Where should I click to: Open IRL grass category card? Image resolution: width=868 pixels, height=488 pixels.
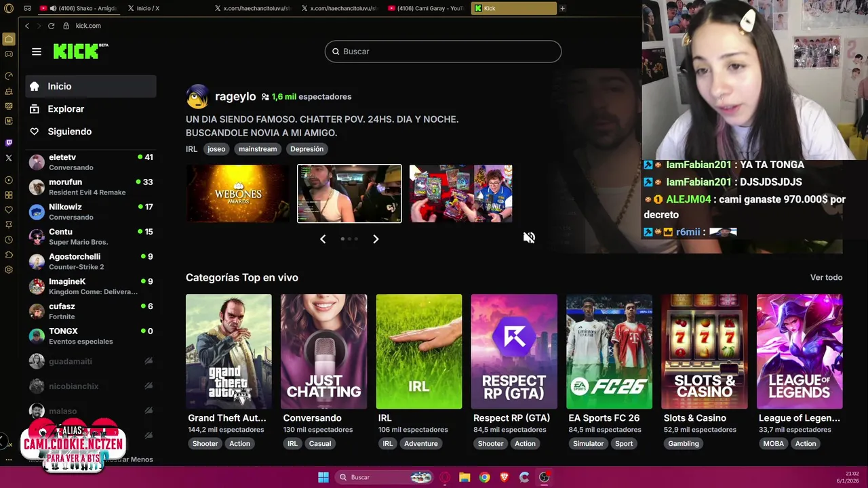(x=419, y=352)
